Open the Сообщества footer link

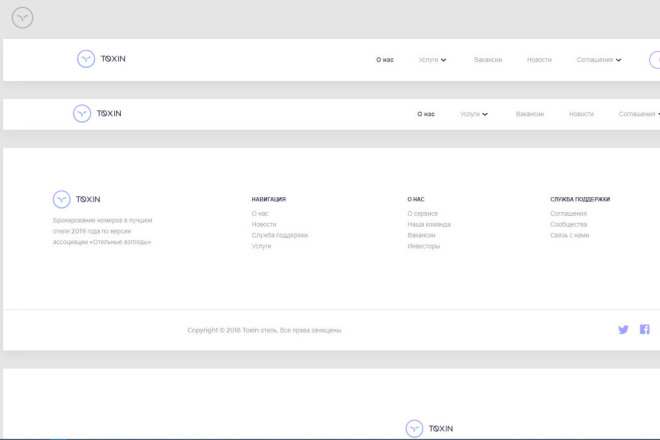(569, 224)
